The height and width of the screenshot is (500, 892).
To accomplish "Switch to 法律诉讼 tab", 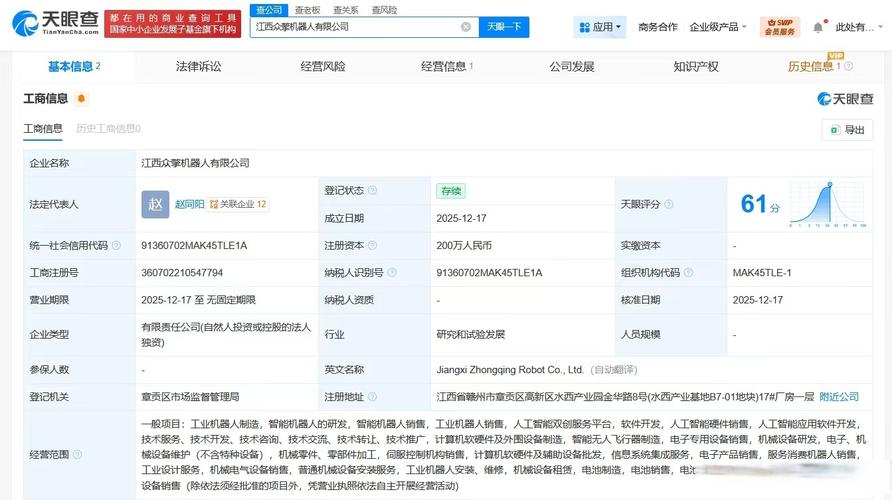I will 199,67.
